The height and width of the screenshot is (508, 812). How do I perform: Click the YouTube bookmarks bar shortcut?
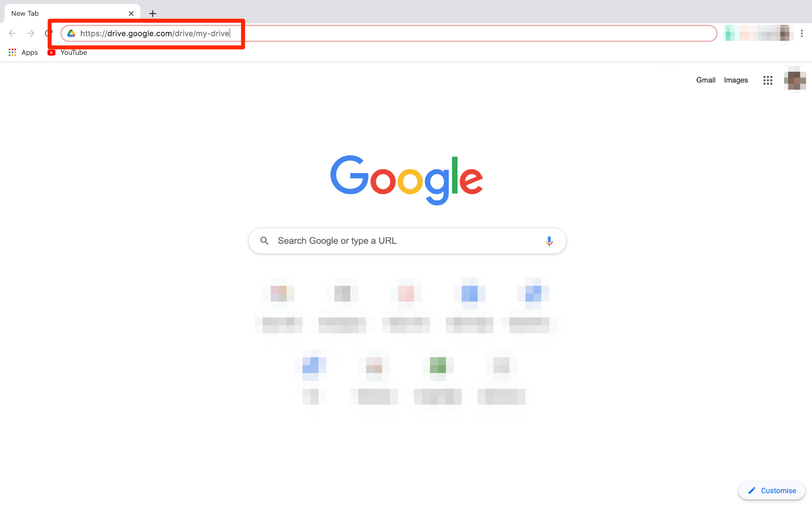[x=67, y=52]
